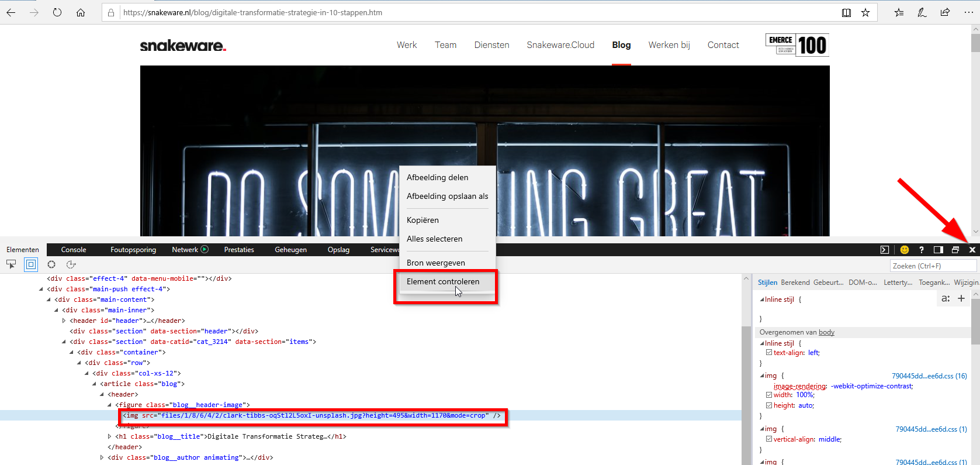The height and width of the screenshot is (465, 980).
Task: Click the pseudo states a: button
Action: (946, 298)
